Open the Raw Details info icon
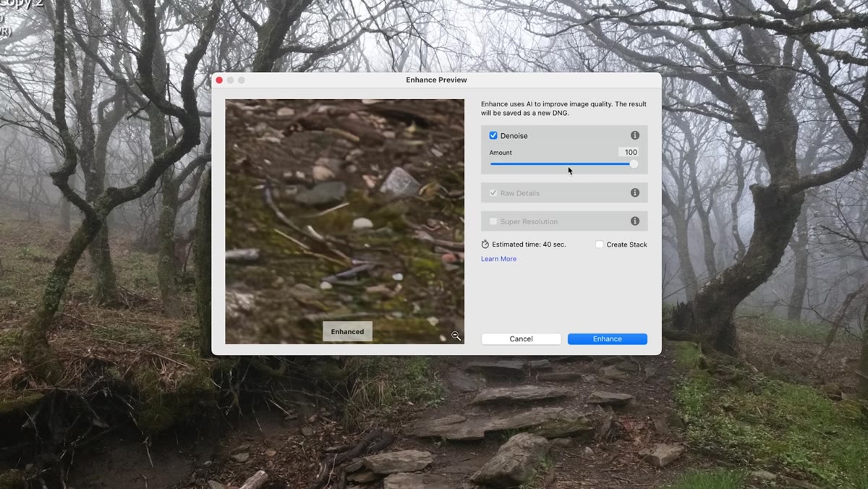868x489 pixels. click(x=635, y=192)
